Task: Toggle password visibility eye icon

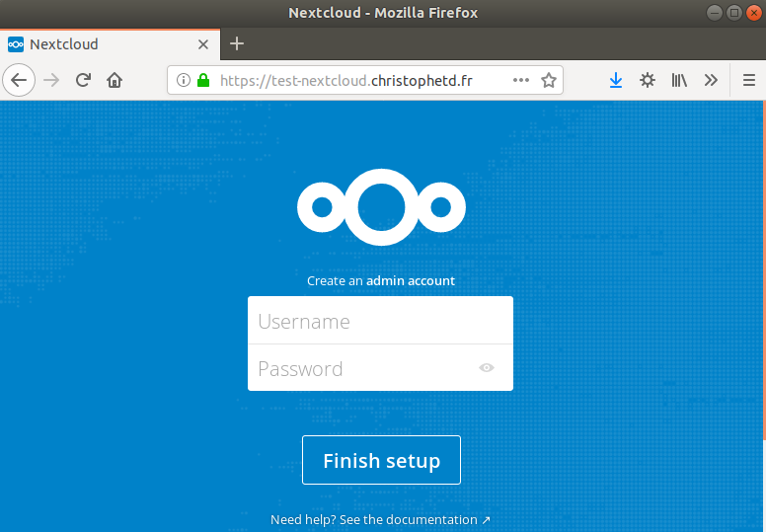Action: click(x=487, y=368)
